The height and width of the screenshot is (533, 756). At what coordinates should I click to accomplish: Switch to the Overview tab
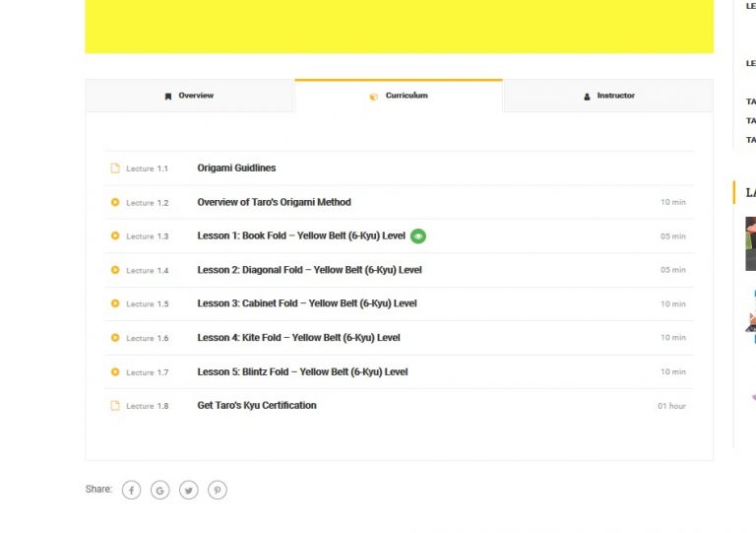189,97
